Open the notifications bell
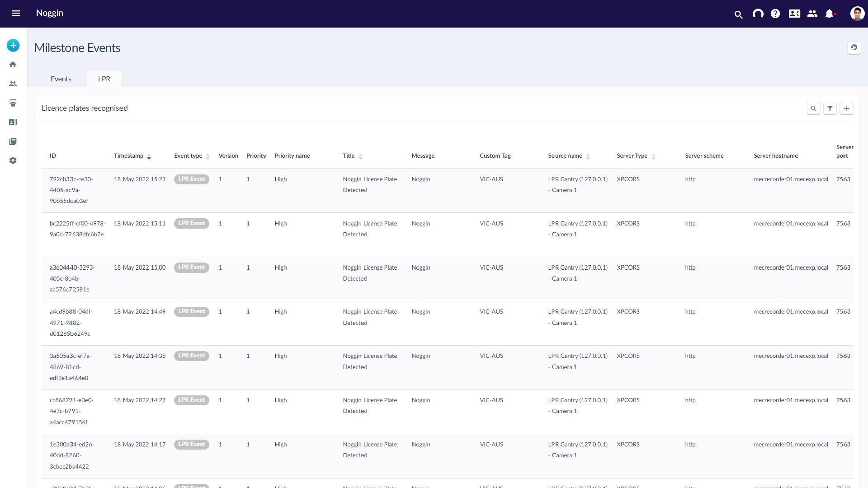 coord(830,14)
